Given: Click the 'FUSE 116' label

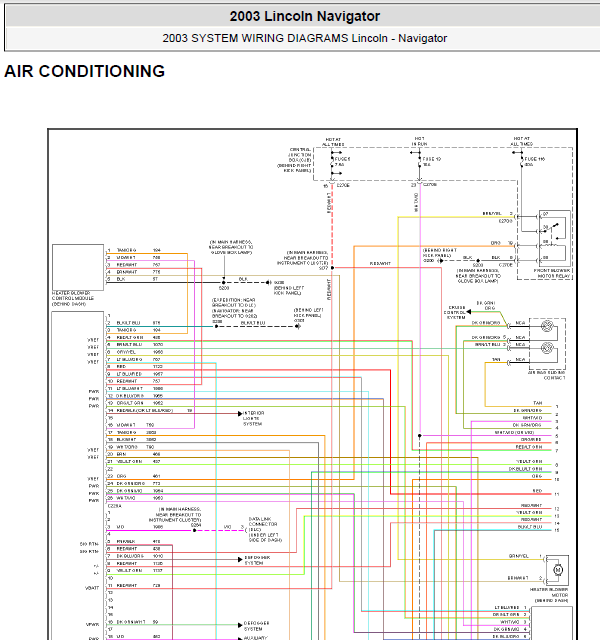Looking at the screenshot, I should pos(534,159).
